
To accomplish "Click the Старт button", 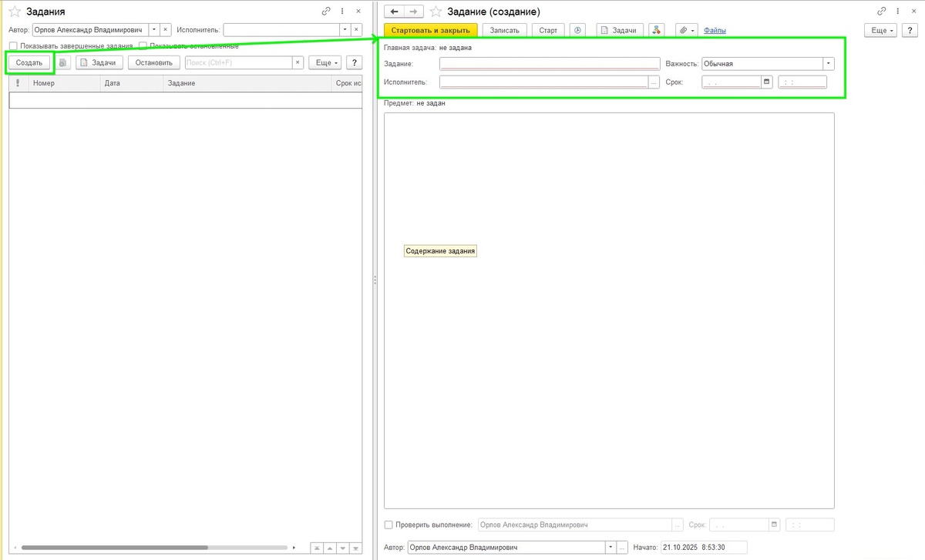I will pos(548,30).
